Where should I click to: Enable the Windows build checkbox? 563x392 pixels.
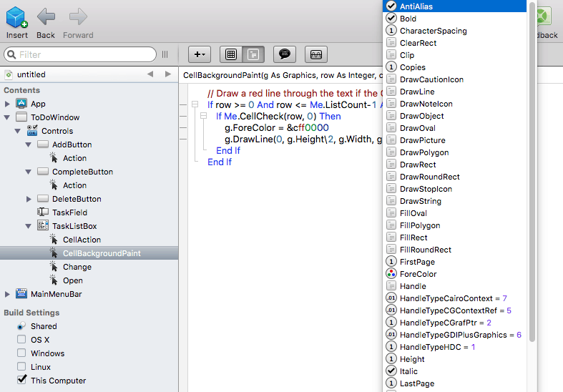pos(21,353)
